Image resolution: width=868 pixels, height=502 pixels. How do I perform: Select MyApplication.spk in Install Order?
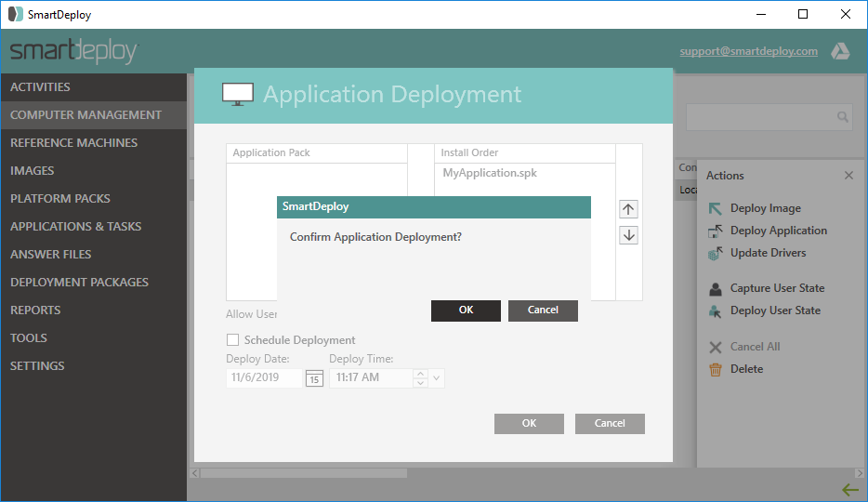pos(490,173)
